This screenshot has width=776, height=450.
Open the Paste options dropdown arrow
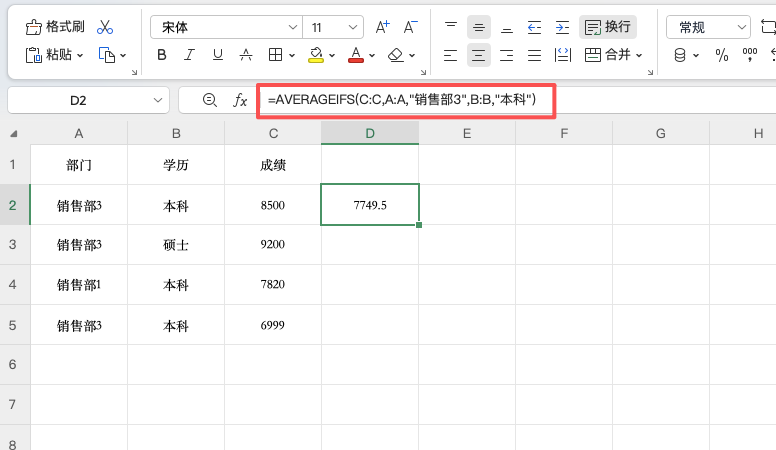click(x=80, y=55)
